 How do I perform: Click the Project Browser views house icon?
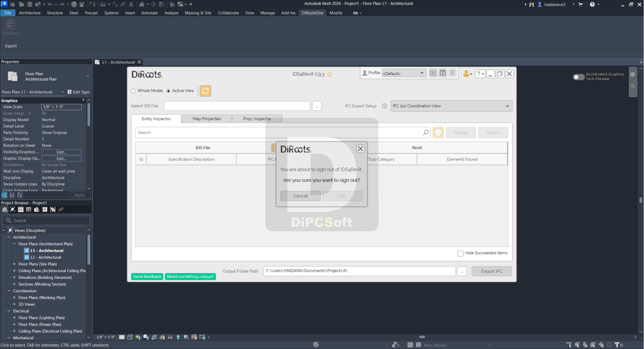point(5,209)
